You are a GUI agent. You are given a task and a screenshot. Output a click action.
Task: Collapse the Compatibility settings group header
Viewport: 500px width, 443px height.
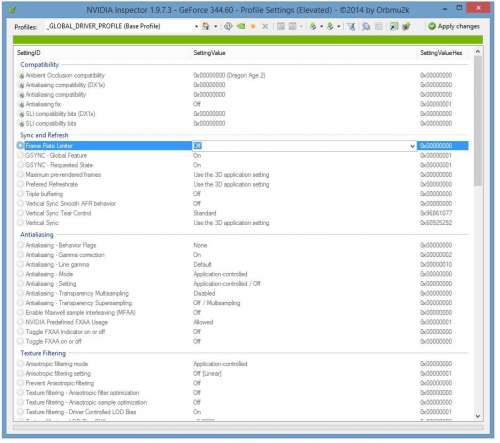(x=40, y=65)
